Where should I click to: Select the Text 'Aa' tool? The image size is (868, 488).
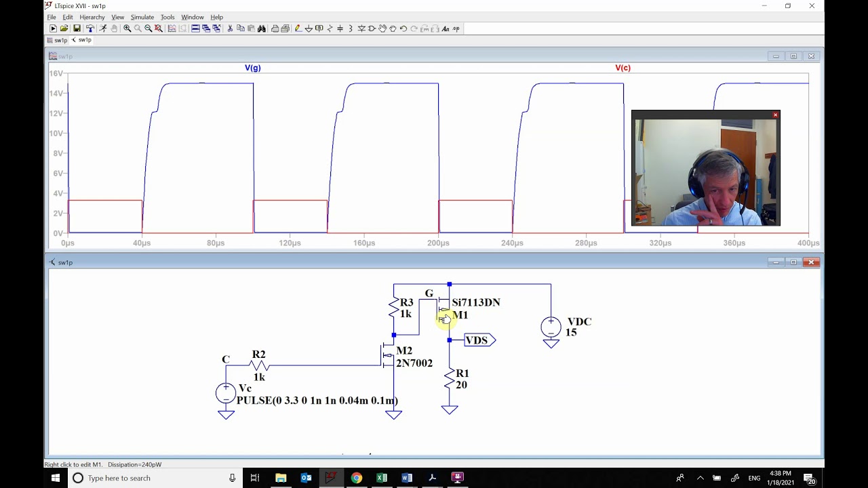point(446,28)
